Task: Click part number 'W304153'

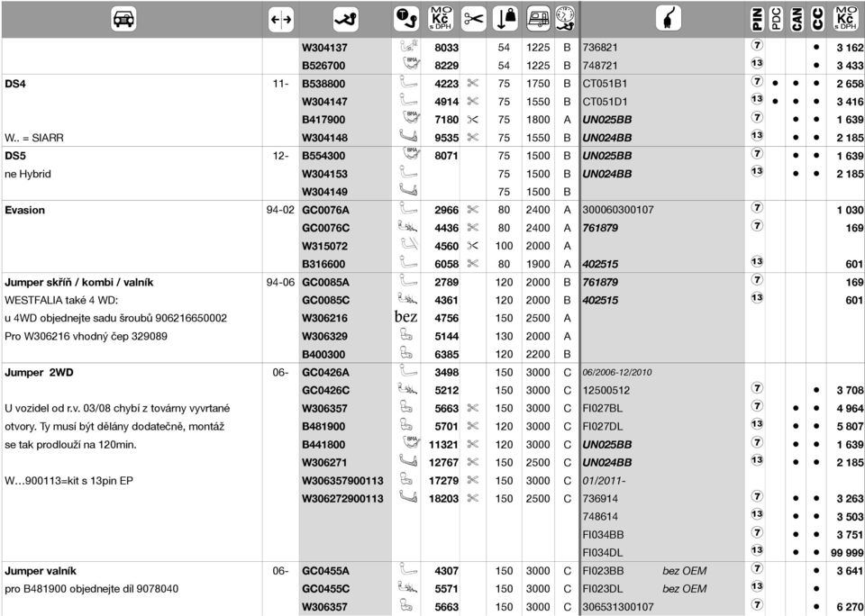Action: 325,175
